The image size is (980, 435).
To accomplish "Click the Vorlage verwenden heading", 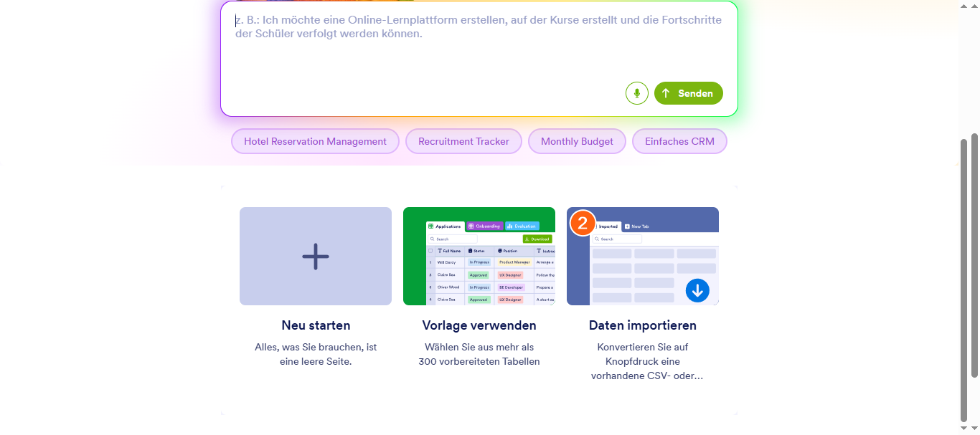I will coord(479,325).
